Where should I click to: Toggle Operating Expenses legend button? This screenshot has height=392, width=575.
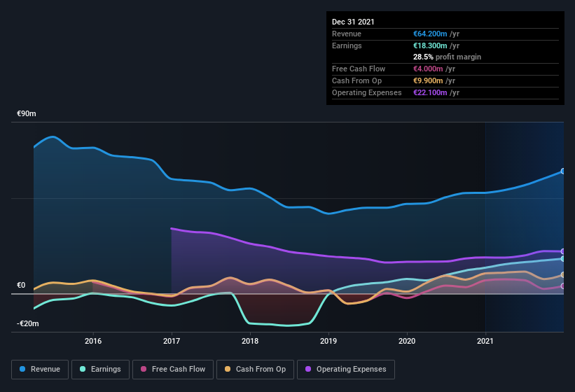[346, 370]
